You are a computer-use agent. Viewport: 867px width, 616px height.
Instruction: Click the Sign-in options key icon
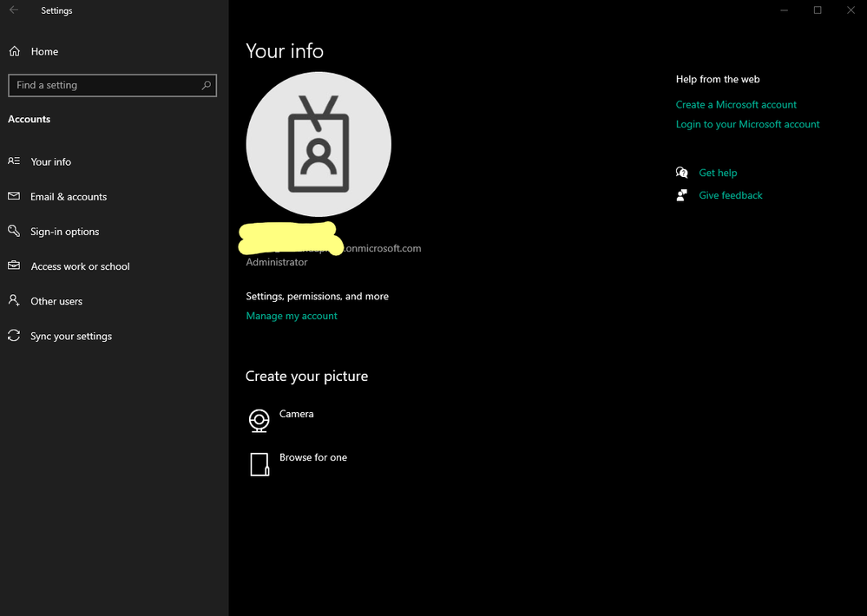point(14,231)
